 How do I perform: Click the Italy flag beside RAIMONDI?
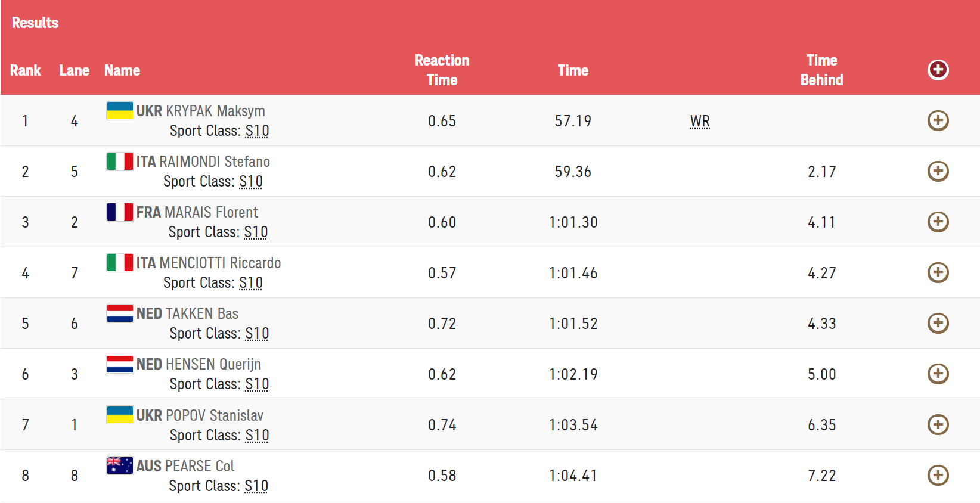coord(120,161)
